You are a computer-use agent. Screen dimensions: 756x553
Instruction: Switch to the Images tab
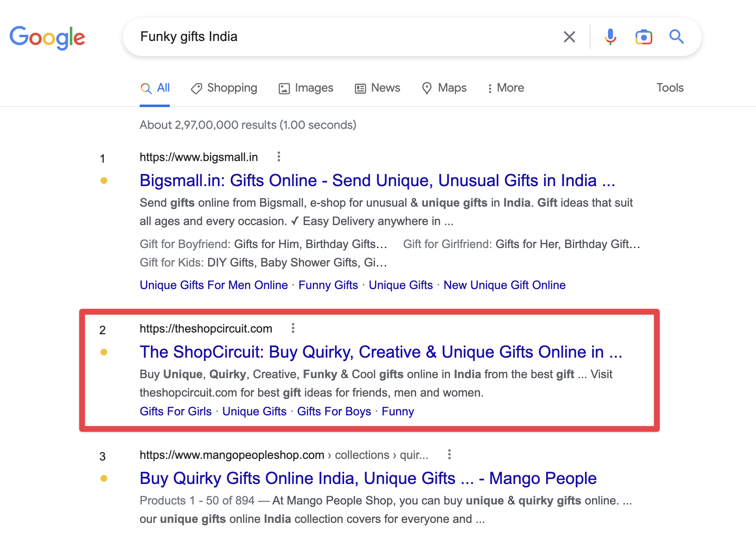coord(306,88)
